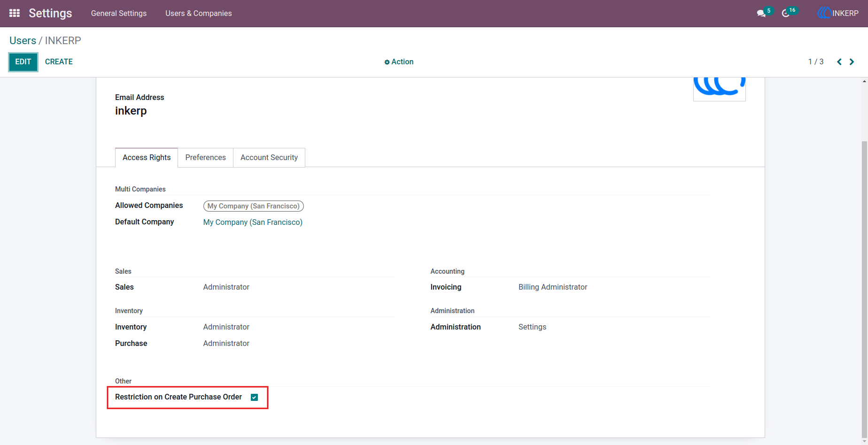Open the apps grid menu icon

15,13
